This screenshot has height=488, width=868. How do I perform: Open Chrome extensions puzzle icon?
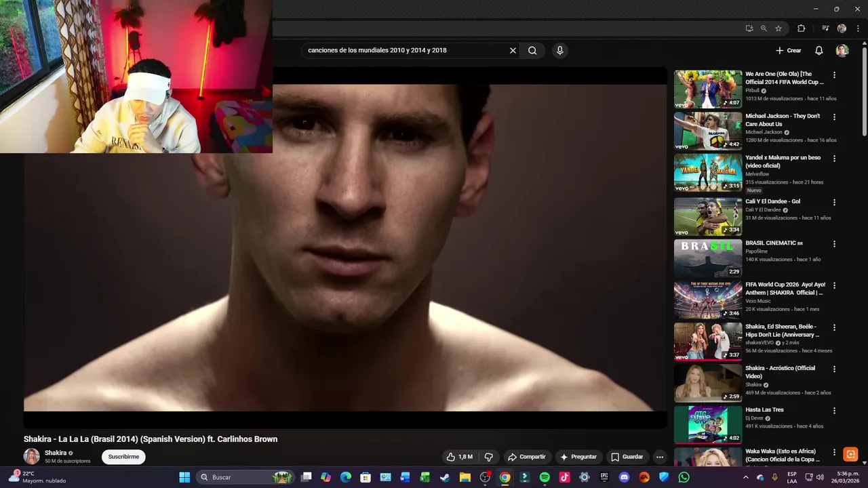pyautogui.click(x=801, y=28)
